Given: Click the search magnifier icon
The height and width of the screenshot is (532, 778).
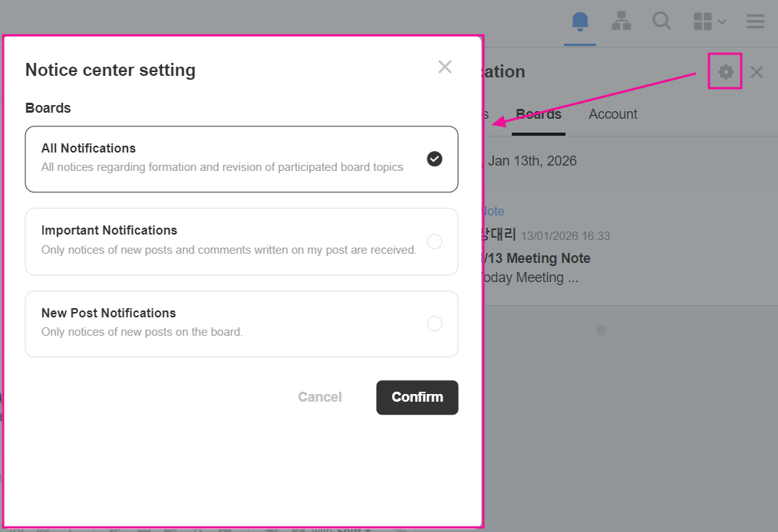Looking at the screenshot, I should (x=661, y=21).
